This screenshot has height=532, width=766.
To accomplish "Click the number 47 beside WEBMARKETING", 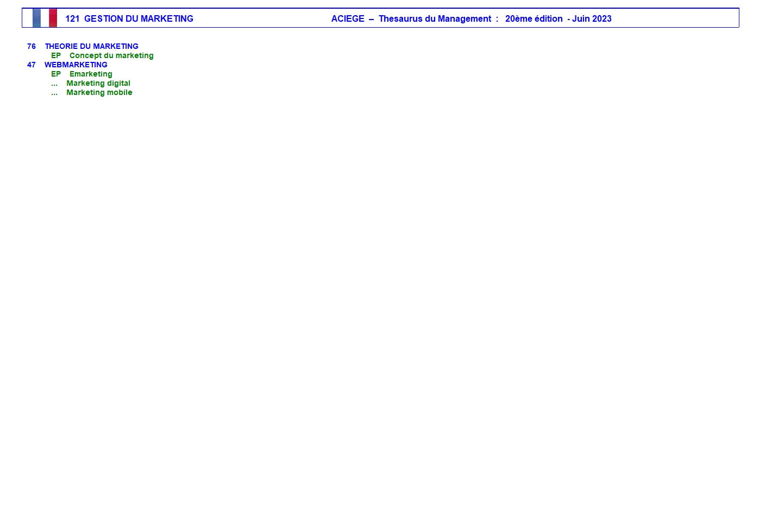I will (32, 65).
